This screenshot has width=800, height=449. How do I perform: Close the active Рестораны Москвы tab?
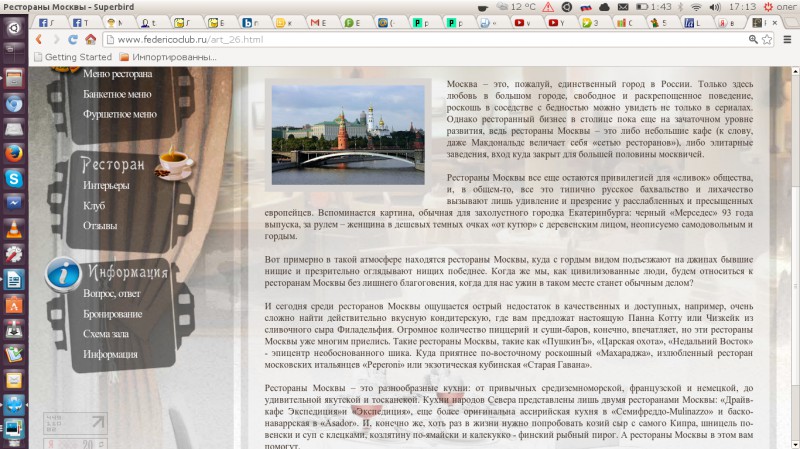click(x=774, y=22)
